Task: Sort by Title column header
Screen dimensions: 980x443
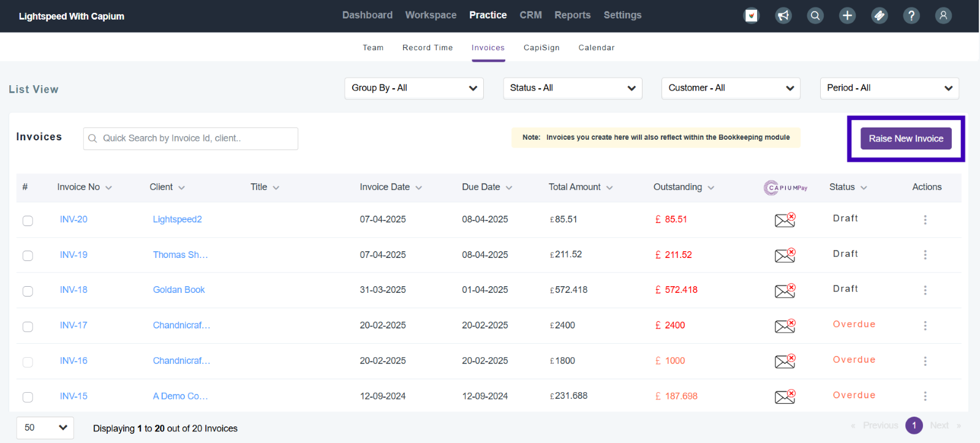Action: click(x=265, y=187)
